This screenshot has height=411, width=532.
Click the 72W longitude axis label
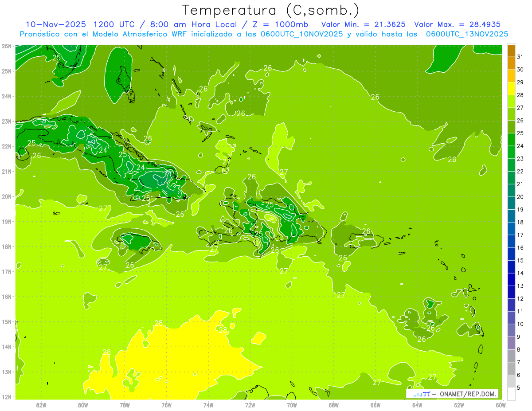pyautogui.click(x=250, y=405)
